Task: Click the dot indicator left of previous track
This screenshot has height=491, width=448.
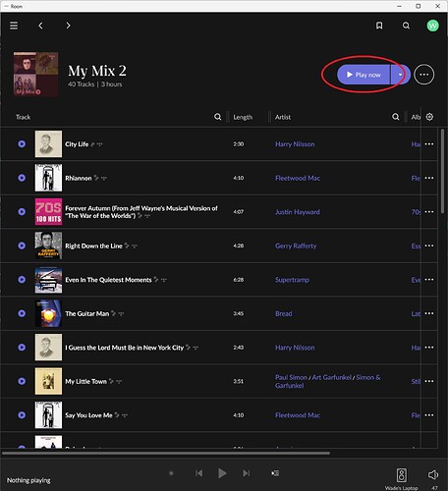Action: click(171, 473)
